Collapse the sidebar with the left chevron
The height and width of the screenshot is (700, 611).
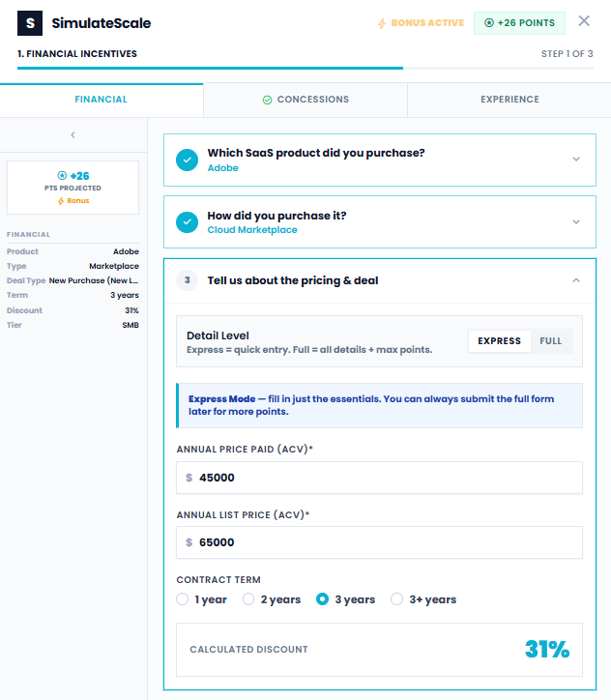click(x=73, y=135)
